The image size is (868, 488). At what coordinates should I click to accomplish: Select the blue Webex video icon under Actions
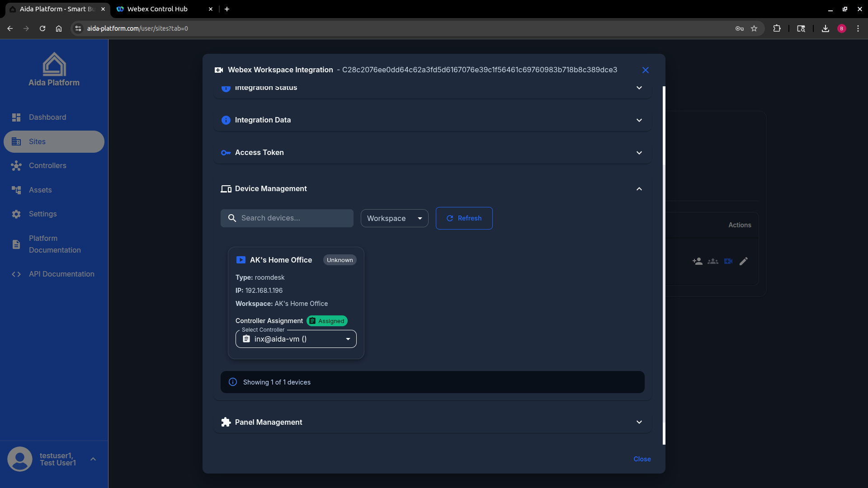728,261
